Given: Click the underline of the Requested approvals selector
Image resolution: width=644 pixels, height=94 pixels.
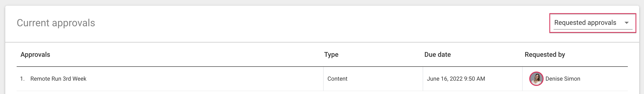Looking at the screenshot, I should (x=593, y=29).
